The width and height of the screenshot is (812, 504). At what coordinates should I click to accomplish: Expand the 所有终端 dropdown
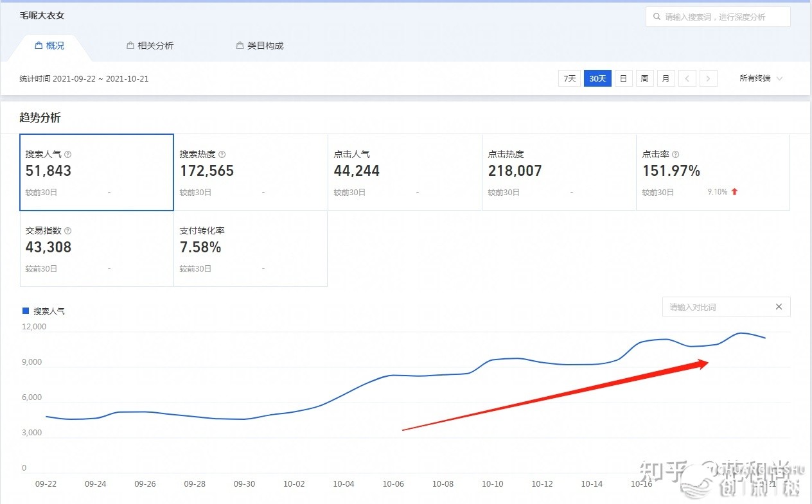pyautogui.click(x=761, y=79)
